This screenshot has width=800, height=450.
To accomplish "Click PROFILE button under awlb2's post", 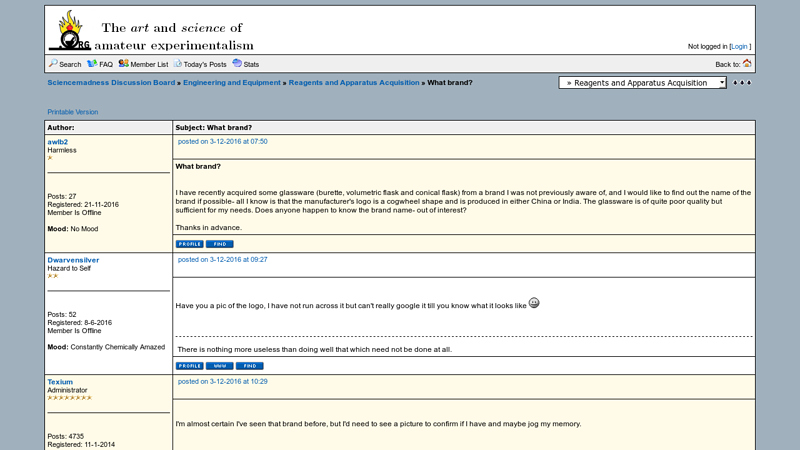I will [189, 244].
